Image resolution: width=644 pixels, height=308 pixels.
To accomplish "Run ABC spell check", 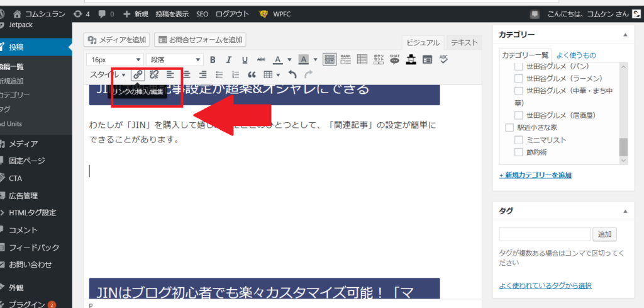I will [443, 60].
